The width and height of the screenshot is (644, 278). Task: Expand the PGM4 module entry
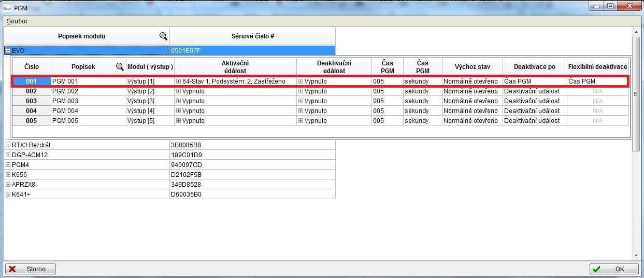point(8,165)
